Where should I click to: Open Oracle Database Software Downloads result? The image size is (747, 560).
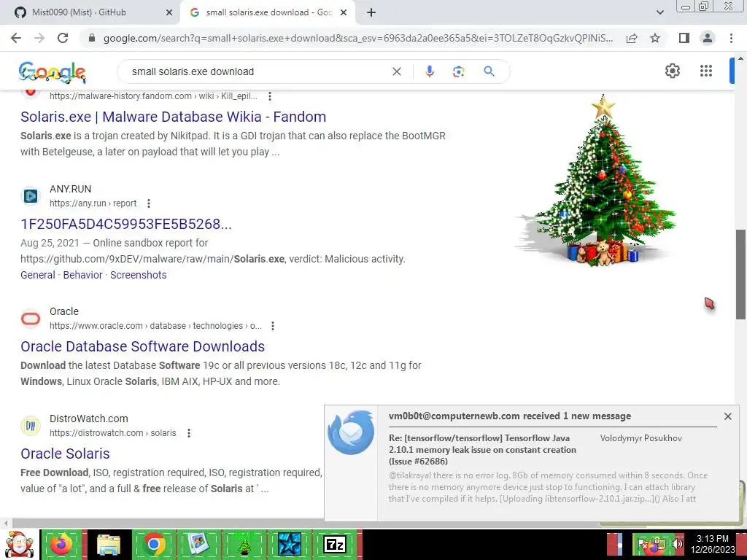point(142,346)
